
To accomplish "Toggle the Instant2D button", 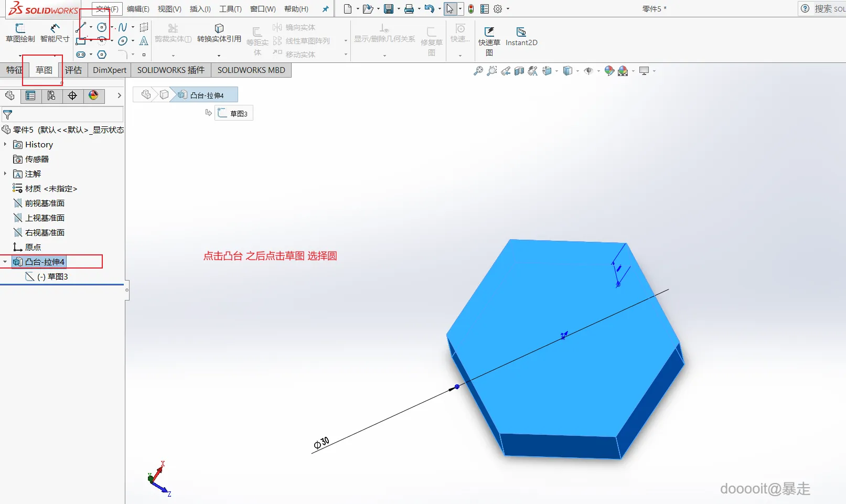I will (521, 37).
